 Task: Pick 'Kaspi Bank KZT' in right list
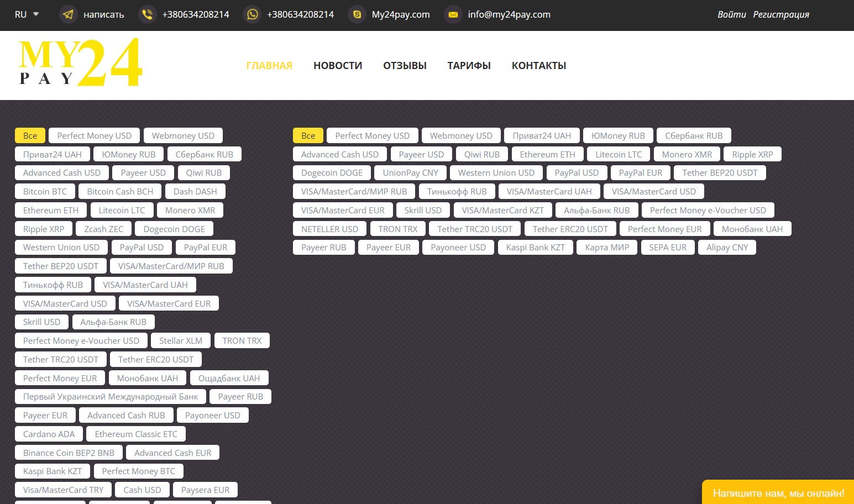click(536, 248)
